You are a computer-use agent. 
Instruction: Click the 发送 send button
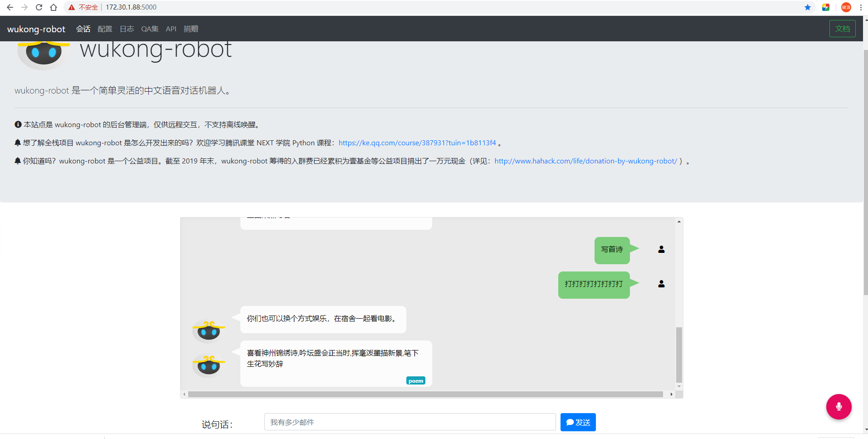tap(578, 422)
